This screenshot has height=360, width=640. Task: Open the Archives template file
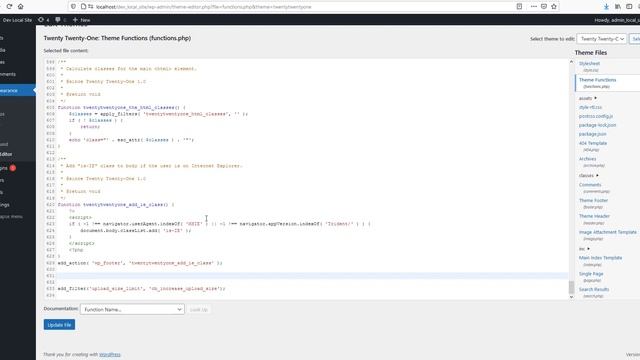(587, 159)
